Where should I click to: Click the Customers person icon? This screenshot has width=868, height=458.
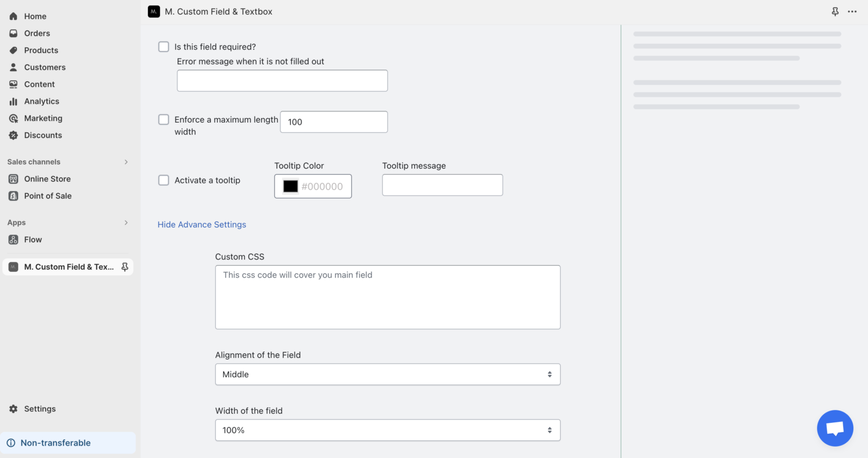coord(14,67)
